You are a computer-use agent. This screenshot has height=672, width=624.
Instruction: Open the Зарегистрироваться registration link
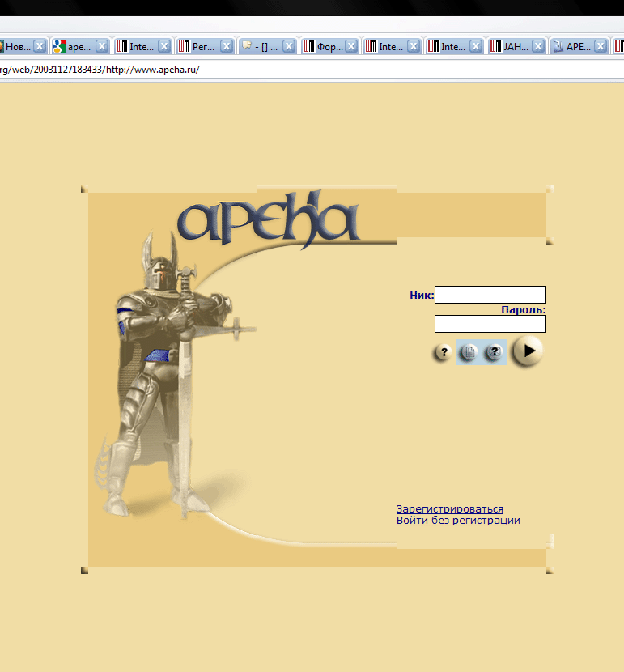(x=450, y=508)
